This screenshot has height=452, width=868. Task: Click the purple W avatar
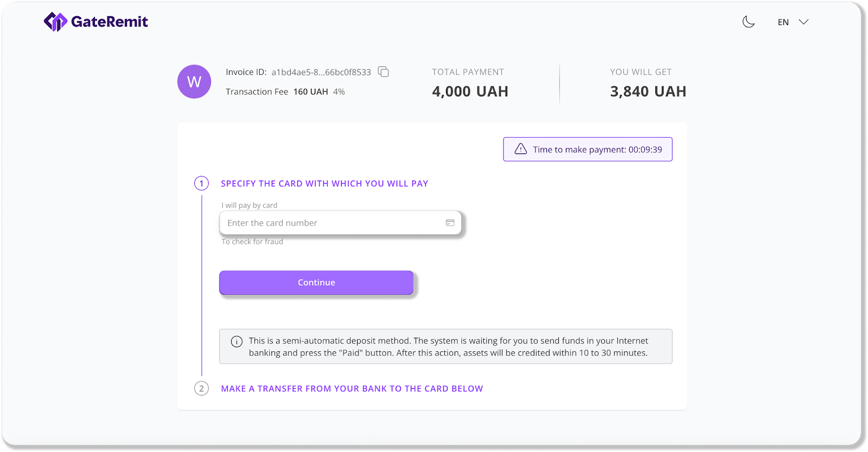(194, 82)
